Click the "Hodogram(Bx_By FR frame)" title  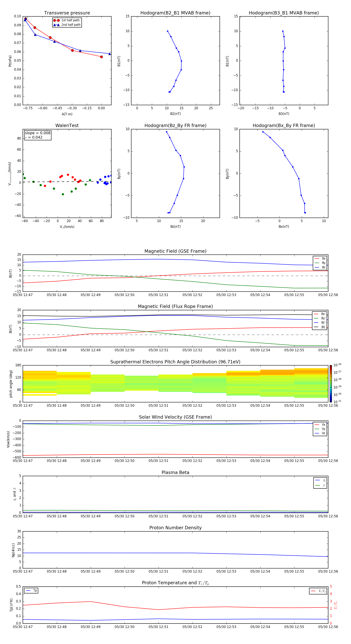click(x=284, y=125)
